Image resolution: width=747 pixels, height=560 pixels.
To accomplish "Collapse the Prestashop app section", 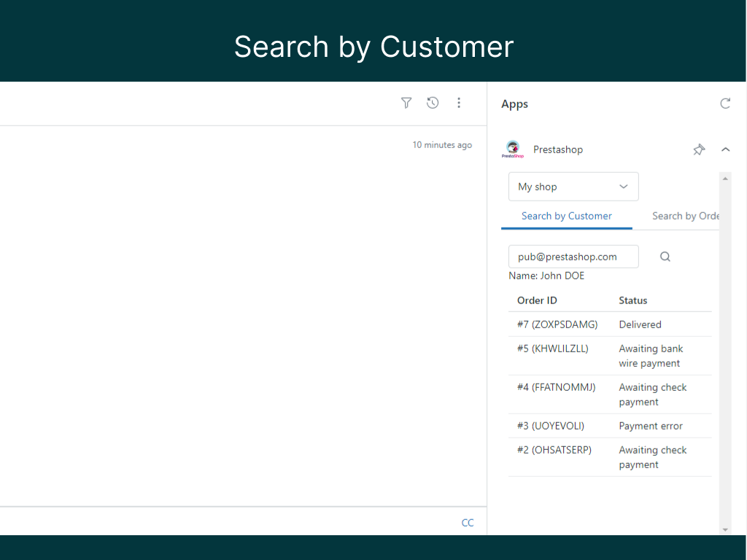I will [725, 149].
